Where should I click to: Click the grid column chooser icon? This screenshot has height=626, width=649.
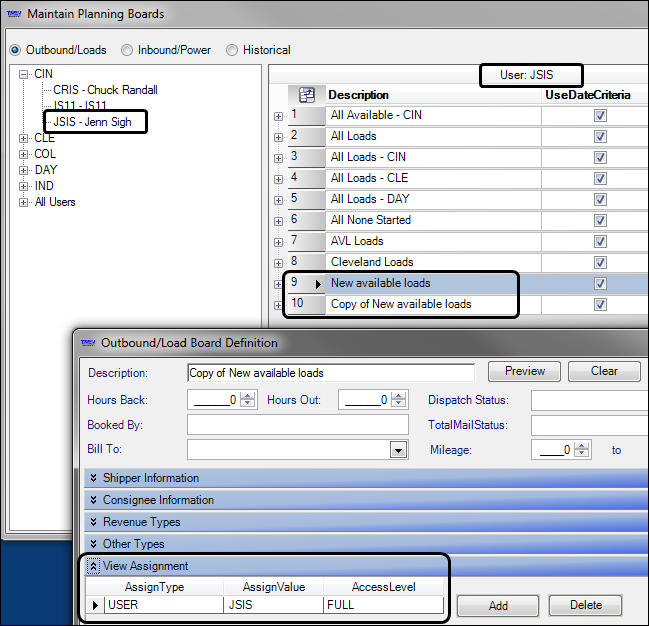308,95
